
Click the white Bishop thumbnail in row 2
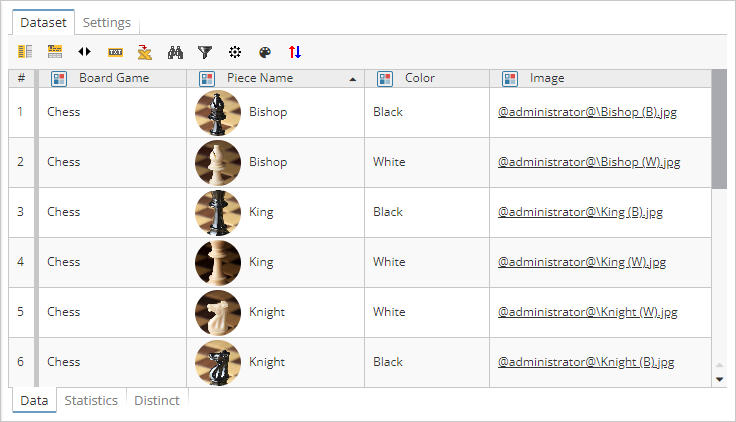point(218,162)
